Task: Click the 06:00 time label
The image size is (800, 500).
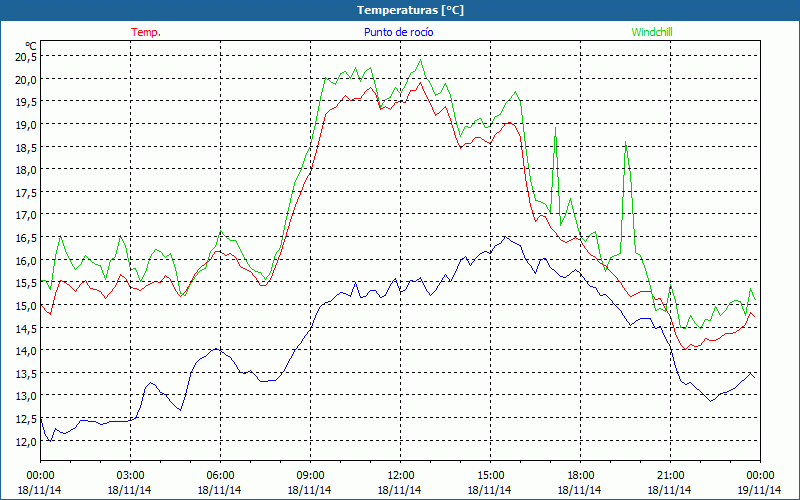Action: (220, 475)
